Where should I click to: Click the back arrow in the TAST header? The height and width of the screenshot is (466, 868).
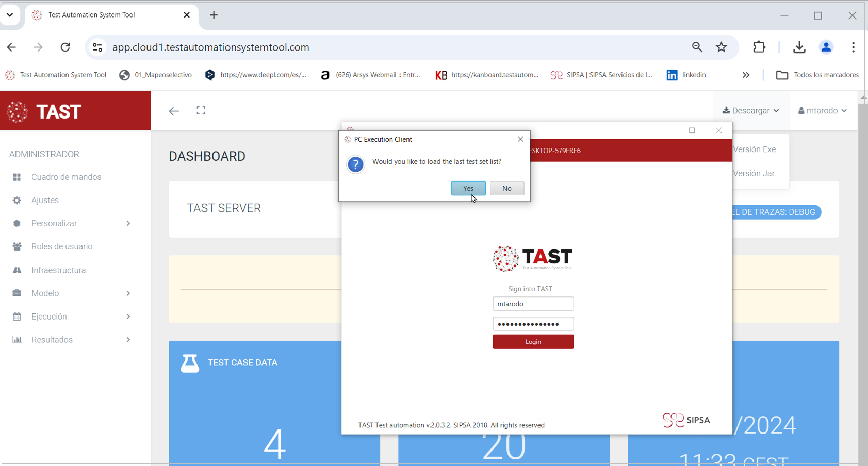[x=174, y=110]
